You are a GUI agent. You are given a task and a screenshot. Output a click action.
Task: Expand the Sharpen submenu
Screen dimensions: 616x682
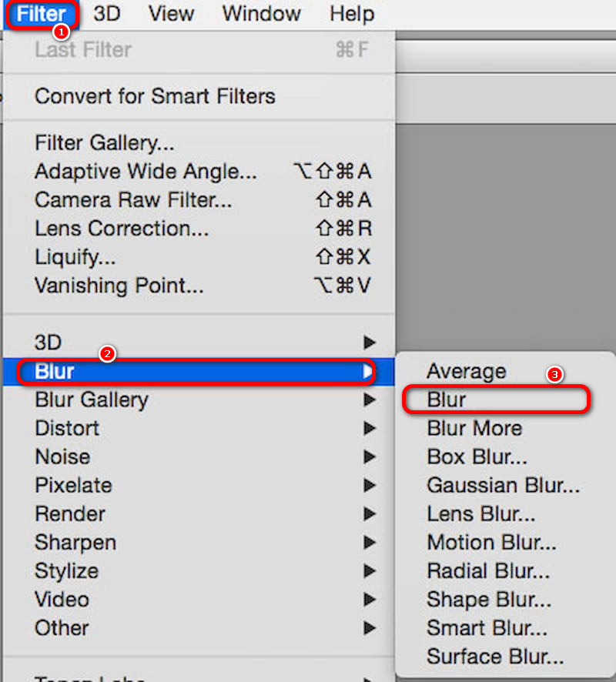click(75, 542)
